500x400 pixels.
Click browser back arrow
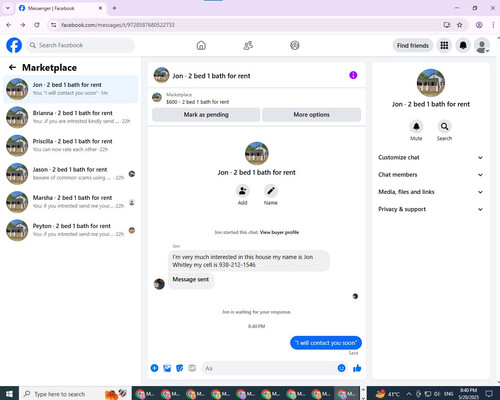(9, 25)
